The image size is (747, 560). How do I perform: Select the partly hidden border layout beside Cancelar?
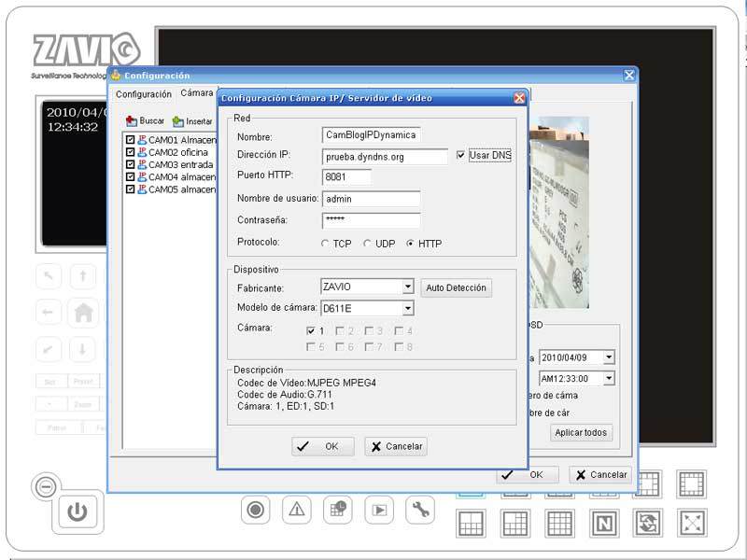click(650, 484)
